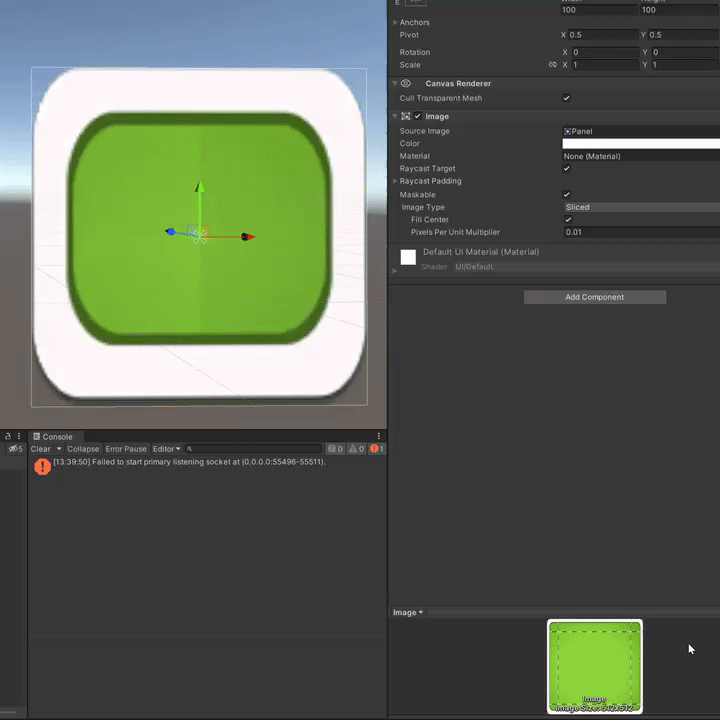
Task: Expand the Anchors foldout
Action: tap(395, 22)
